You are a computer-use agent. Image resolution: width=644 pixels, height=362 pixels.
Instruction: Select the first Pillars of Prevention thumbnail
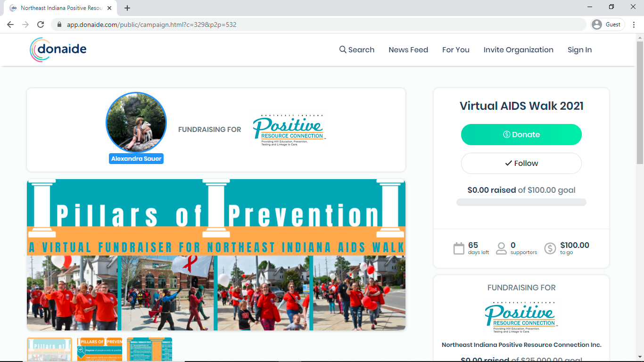50,349
